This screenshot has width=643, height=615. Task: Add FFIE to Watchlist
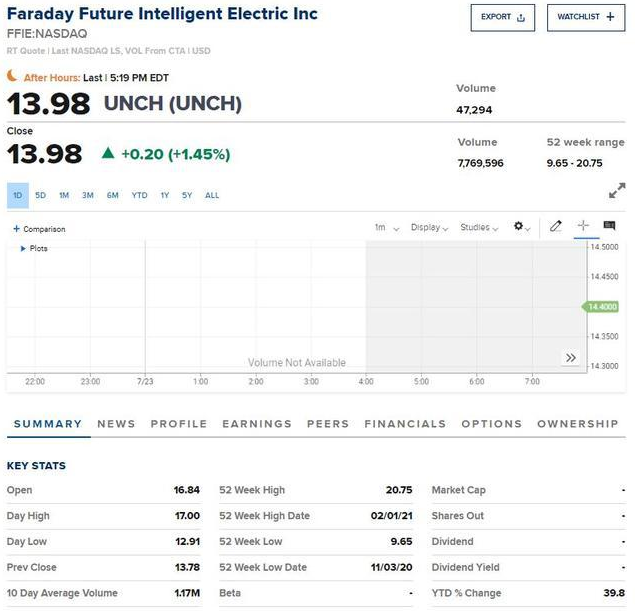pyautogui.click(x=585, y=17)
